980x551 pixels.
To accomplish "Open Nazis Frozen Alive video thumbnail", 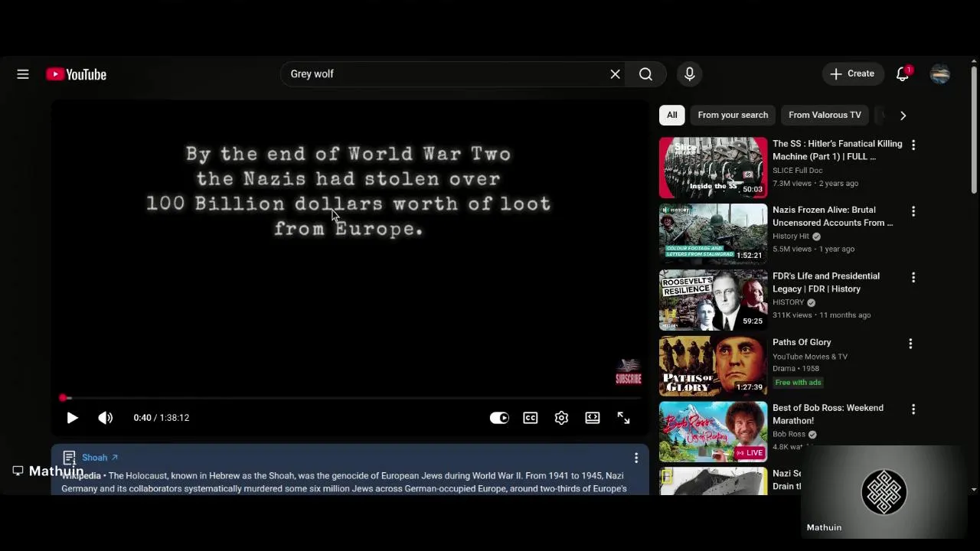I will coord(713,233).
